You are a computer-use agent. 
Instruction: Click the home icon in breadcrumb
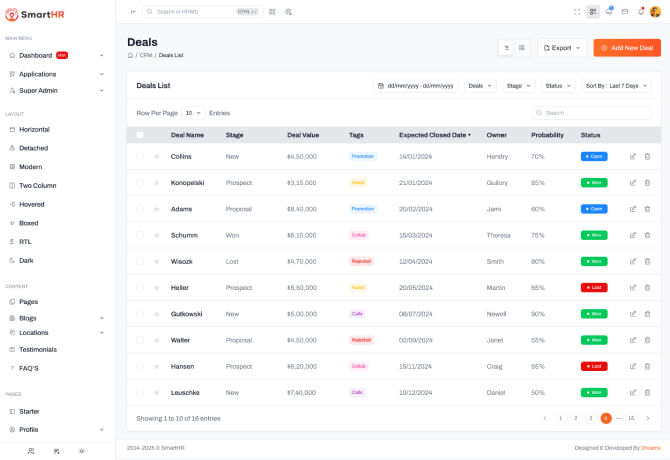coord(130,55)
